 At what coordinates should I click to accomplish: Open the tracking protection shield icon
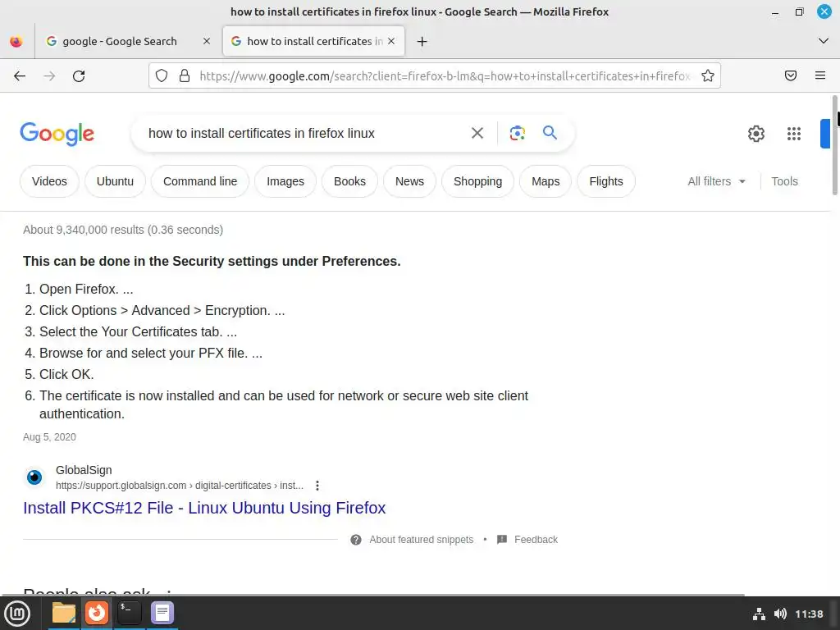coord(162,76)
